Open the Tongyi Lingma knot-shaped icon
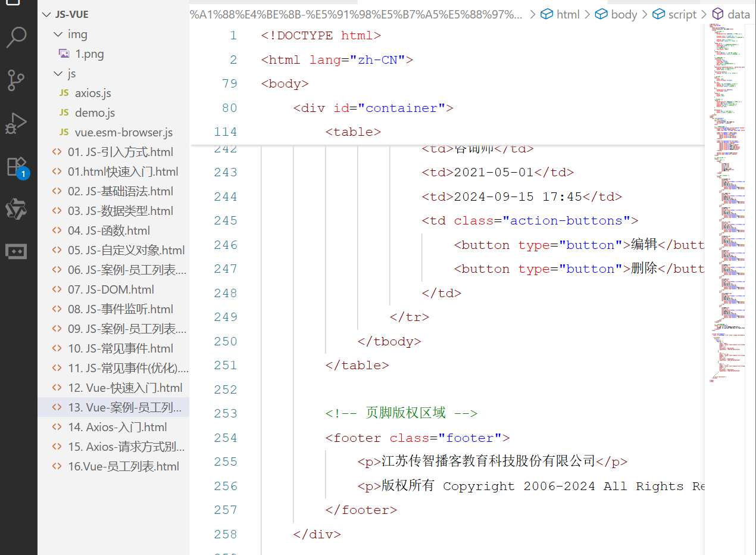Image resolution: width=756 pixels, height=555 pixels. tap(17, 209)
